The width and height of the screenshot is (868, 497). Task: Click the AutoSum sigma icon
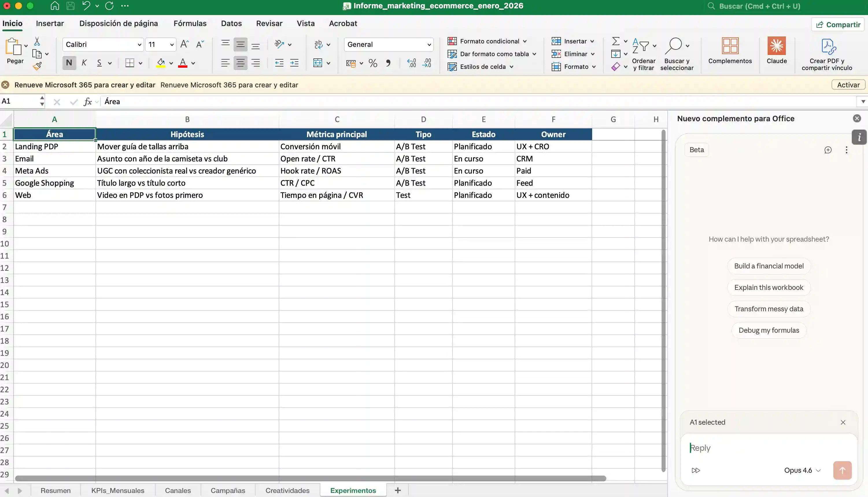[x=616, y=41]
